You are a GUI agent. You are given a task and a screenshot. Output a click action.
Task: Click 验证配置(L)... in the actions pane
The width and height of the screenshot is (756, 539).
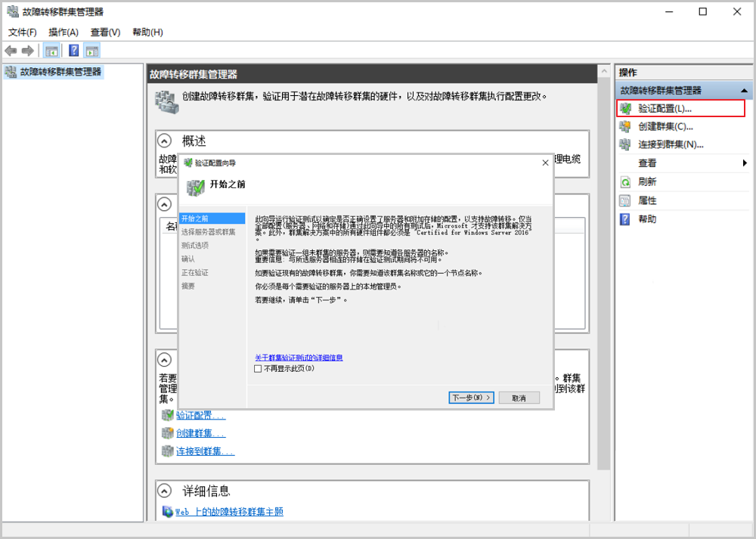coord(665,108)
